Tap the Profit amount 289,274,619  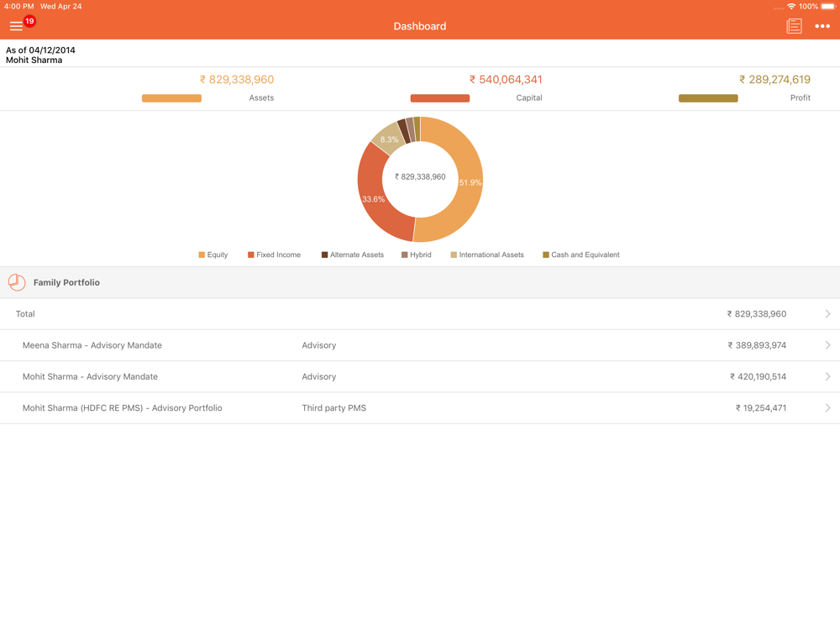774,80
